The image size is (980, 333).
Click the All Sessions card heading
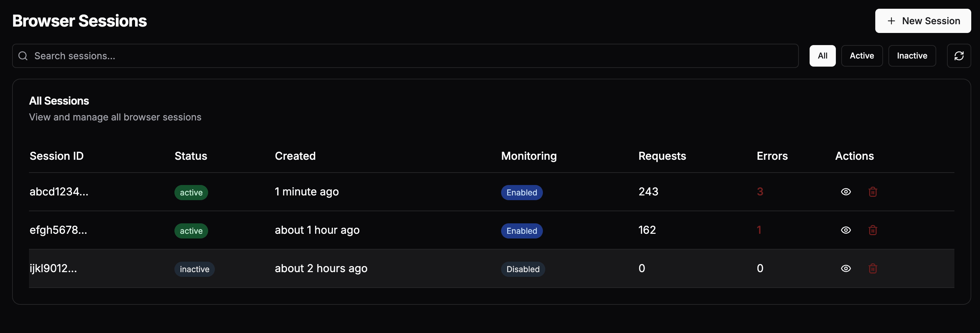tap(59, 101)
